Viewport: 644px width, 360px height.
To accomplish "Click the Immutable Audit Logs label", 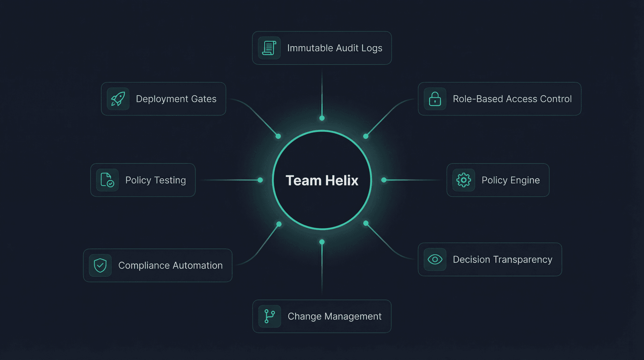I will (x=335, y=48).
